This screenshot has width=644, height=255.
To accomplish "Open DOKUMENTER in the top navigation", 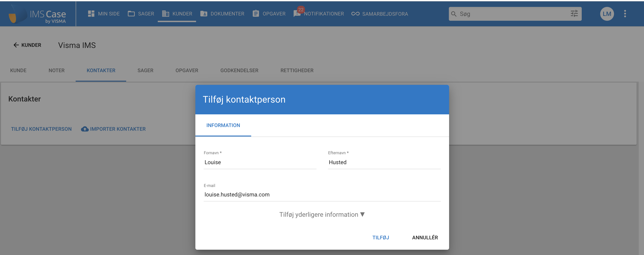I will pos(227,14).
